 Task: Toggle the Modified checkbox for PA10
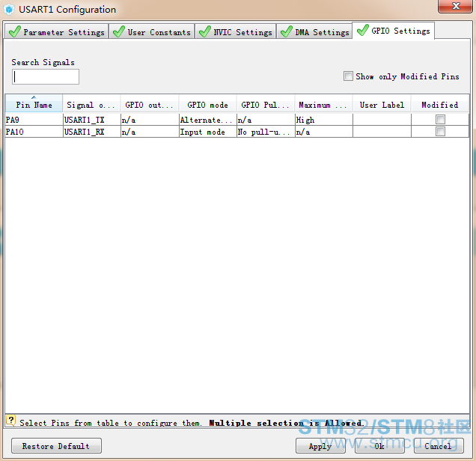440,132
